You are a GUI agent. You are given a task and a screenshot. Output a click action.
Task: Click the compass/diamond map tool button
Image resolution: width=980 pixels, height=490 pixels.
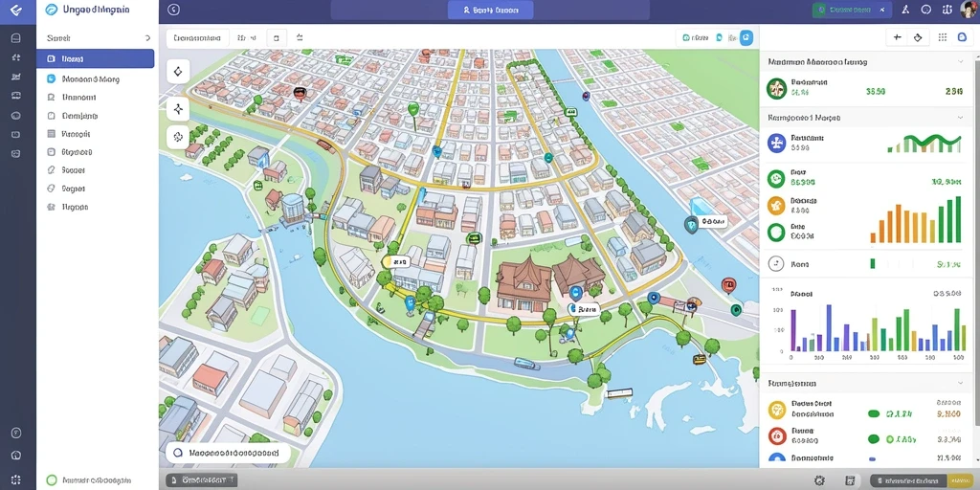click(x=178, y=71)
